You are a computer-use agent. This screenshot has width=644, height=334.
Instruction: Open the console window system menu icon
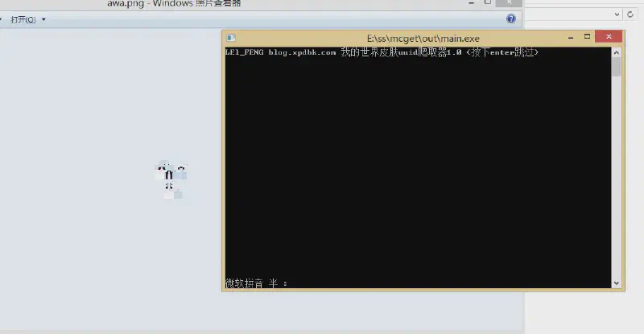pyautogui.click(x=231, y=37)
